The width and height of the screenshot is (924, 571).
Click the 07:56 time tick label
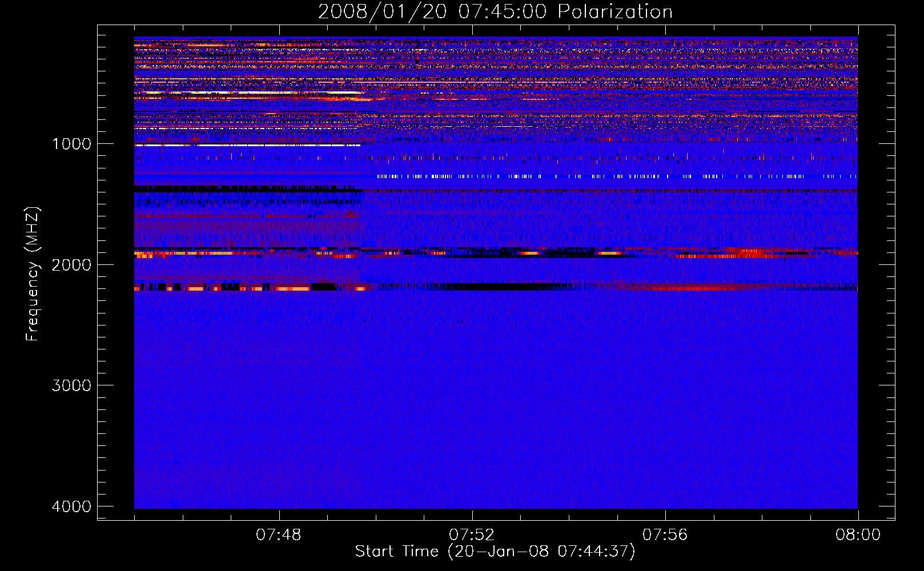665,535
